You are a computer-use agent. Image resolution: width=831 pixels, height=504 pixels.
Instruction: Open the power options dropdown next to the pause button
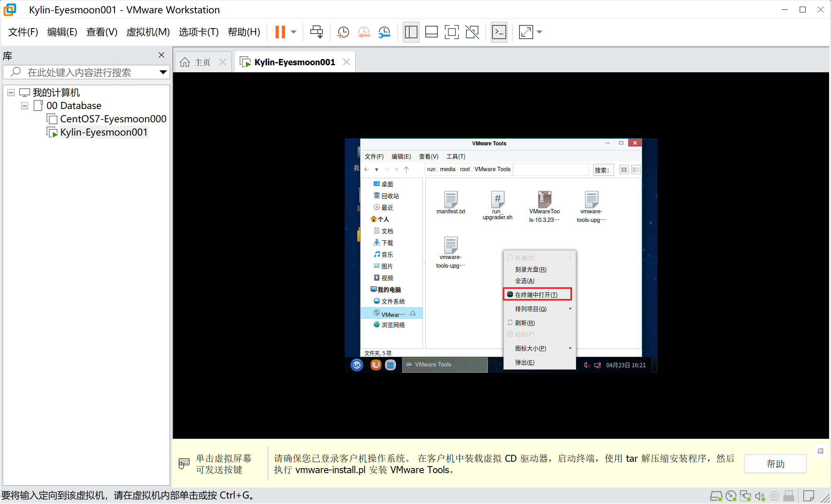pos(294,32)
